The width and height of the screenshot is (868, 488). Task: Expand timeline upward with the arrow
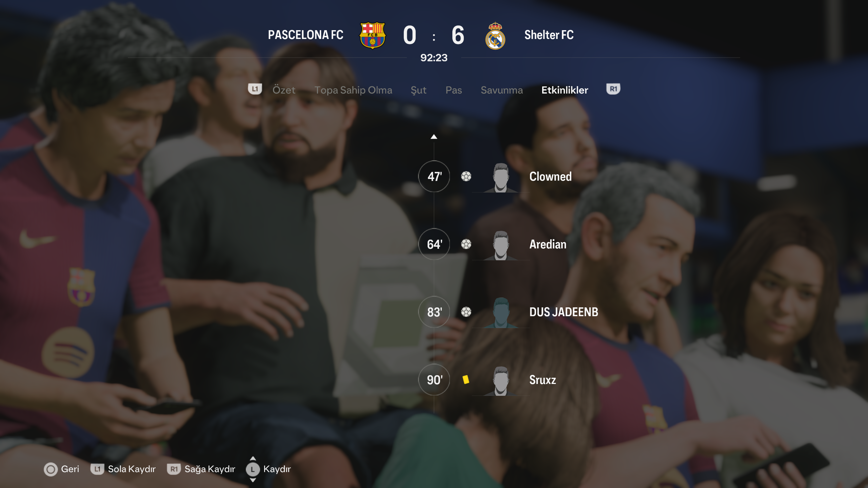tap(434, 137)
